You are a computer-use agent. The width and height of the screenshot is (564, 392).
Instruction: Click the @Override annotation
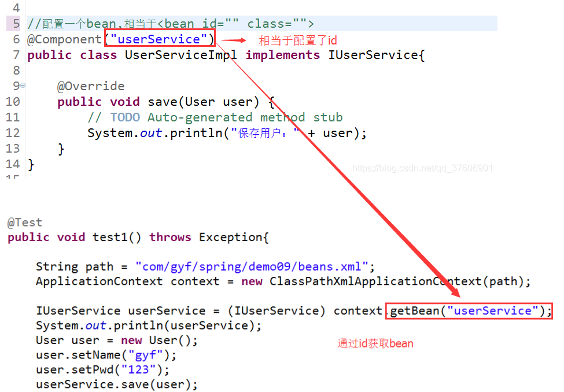91,86
